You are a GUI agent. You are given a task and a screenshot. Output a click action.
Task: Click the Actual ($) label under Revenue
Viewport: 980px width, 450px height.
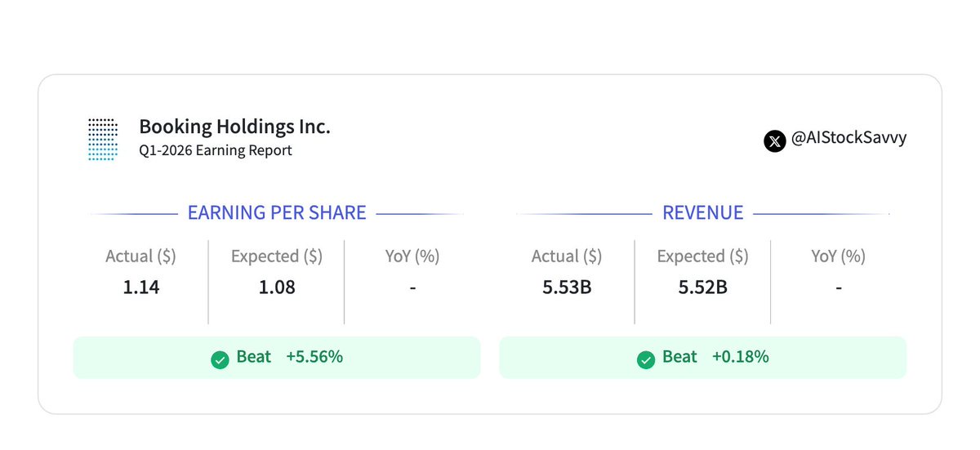(567, 256)
